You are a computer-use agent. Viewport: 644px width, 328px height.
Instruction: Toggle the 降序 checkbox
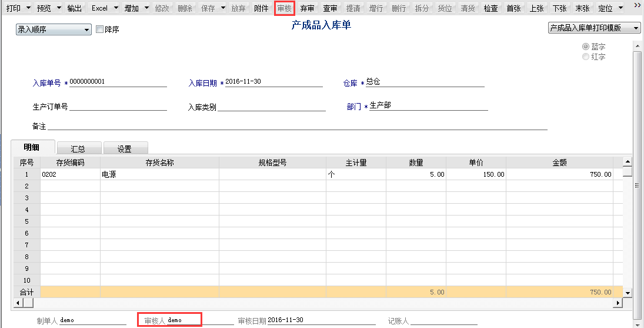pyautogui.click(x=99, y=29)
